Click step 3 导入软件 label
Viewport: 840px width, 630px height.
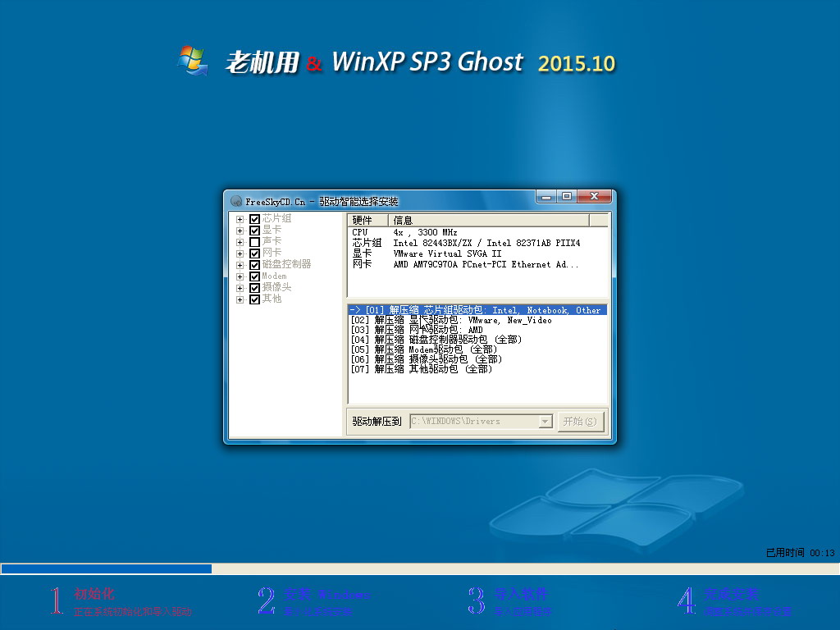[521, 594]
